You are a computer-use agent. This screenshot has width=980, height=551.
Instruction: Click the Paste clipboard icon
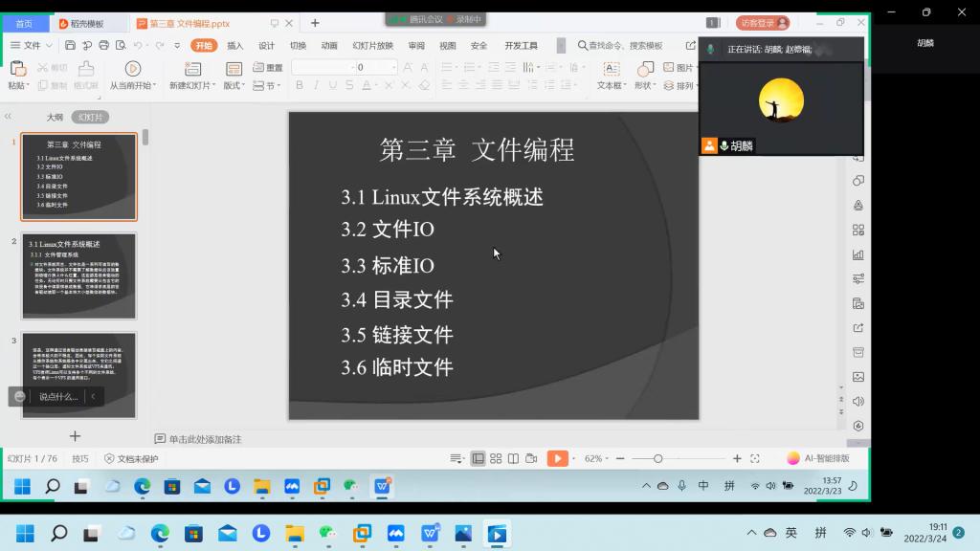(17, 69)
